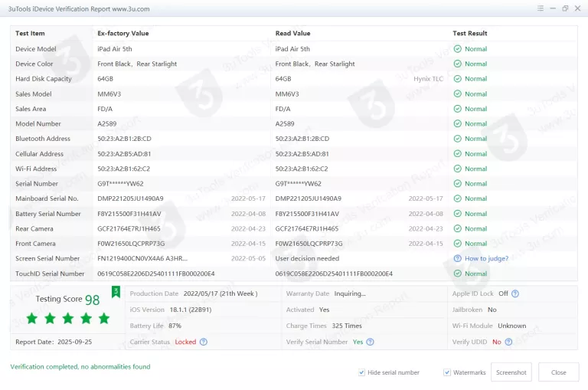Click the green check icon in Device Color row
This screenshot has height=390, width=588.
pos(458,64)
